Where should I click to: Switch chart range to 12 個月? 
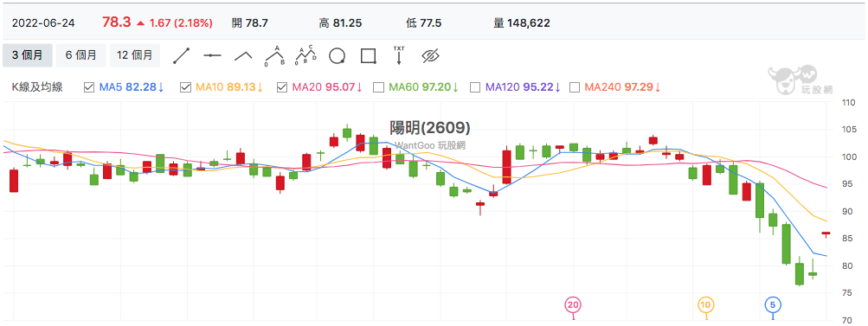point(135,55)
